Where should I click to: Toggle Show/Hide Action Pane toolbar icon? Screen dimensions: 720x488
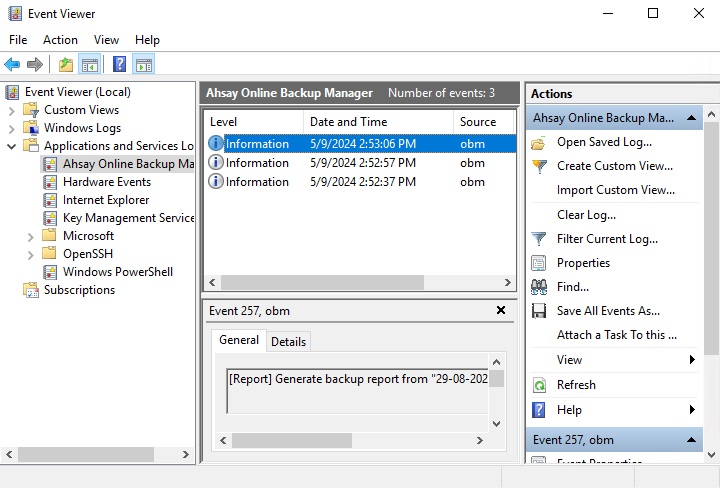point(143,65)
